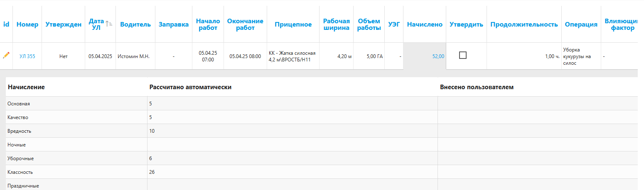The height and width of the screenshot is (190, 644).
Task: Sort by Продолжительность column header
Action: pos(524,24)
